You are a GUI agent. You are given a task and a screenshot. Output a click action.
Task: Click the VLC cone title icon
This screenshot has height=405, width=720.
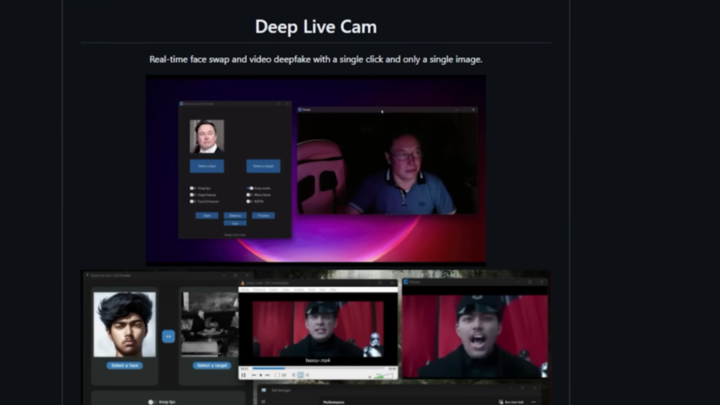(x=242, y=283)
